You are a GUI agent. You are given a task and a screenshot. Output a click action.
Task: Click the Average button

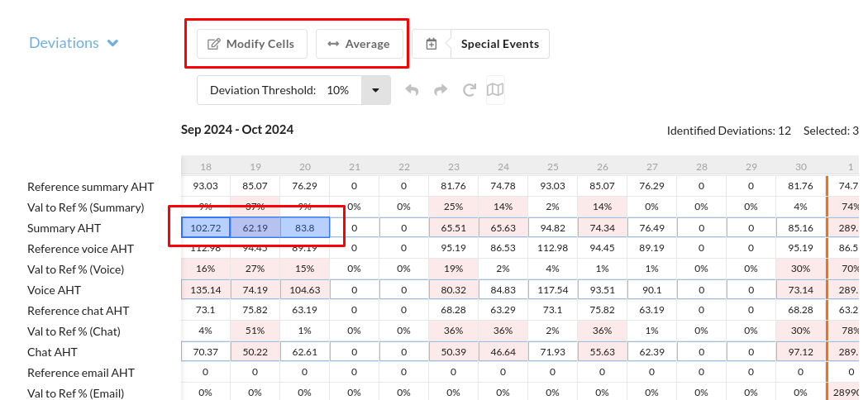(359, 44)
